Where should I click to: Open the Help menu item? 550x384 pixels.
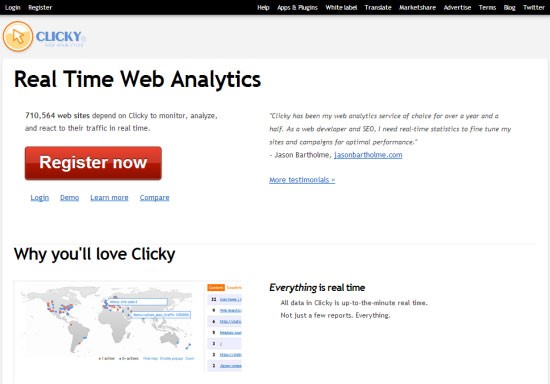263,7
